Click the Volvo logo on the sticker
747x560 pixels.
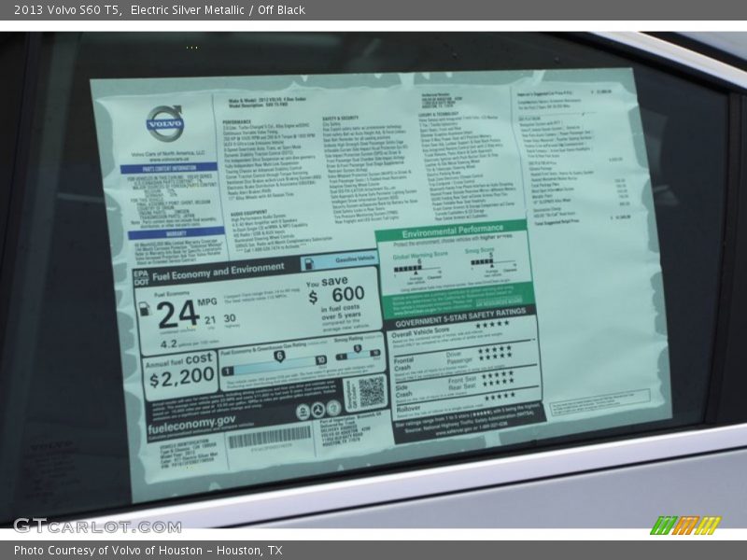(x=164, y=123)
